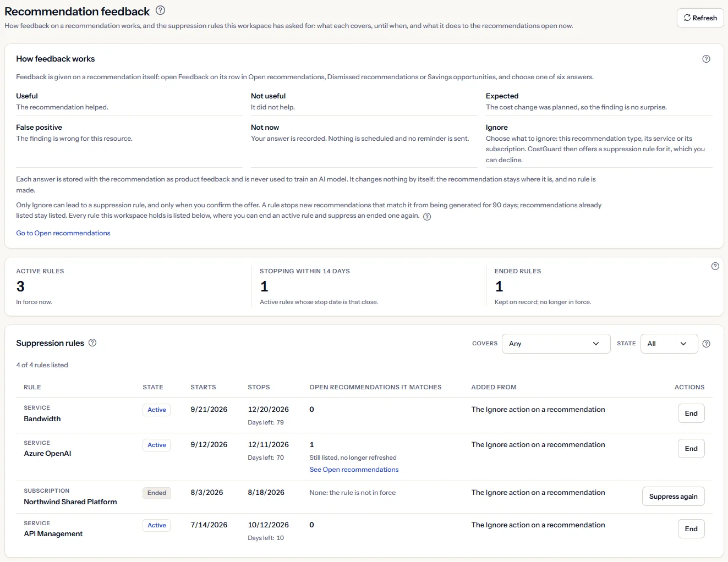Click the Bandwidth rule name
This screenshot has width=728, height=562.
point(42,419)
